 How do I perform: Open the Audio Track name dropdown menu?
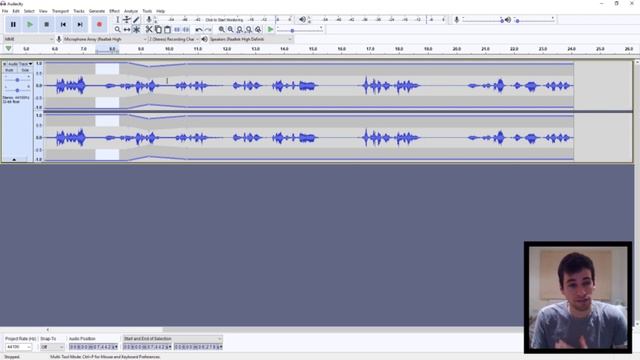pos(20,64)
